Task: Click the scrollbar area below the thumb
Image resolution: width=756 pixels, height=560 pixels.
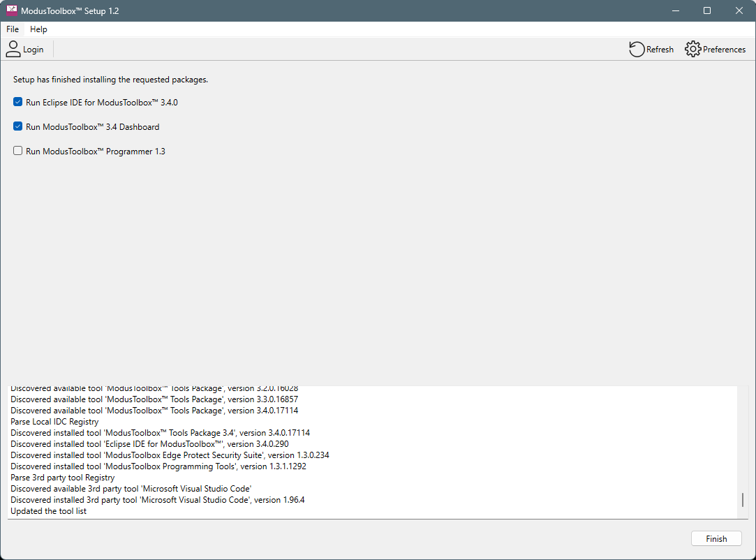Action: point(741,515)
